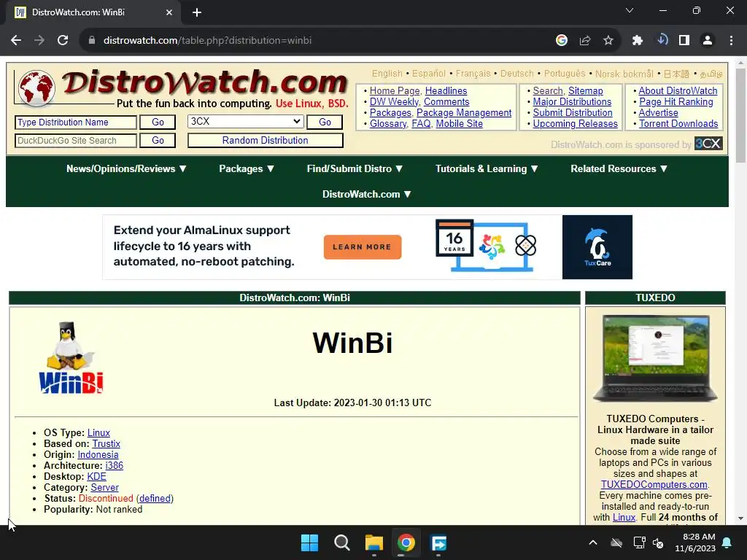747x560 pixels.
Task: Expand the DistroWatch.com menu
Action: 367,194
